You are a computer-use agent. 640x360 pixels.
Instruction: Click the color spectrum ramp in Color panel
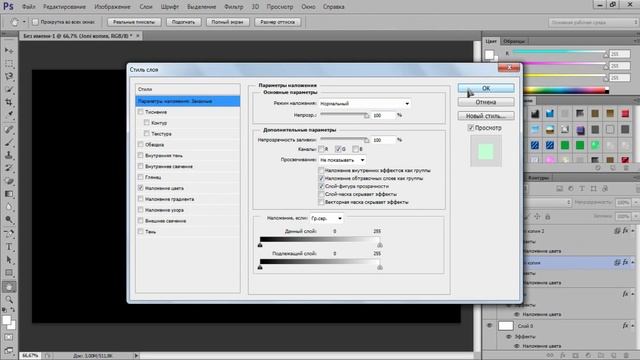click(566, 91)
